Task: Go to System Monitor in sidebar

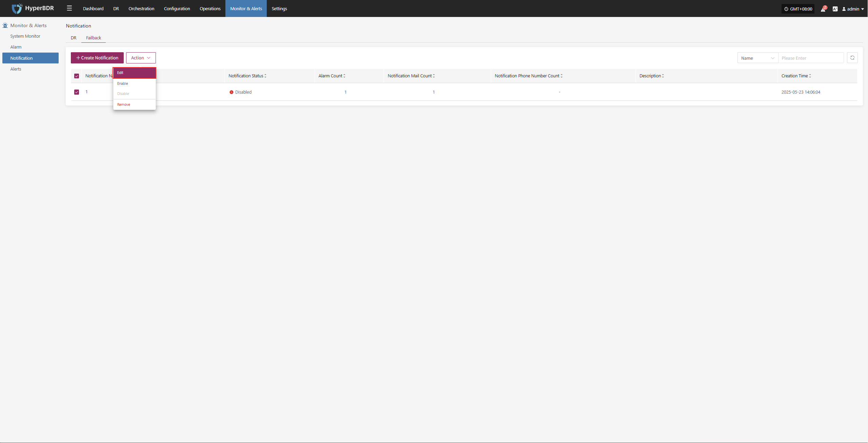Action: click(25, 36)
